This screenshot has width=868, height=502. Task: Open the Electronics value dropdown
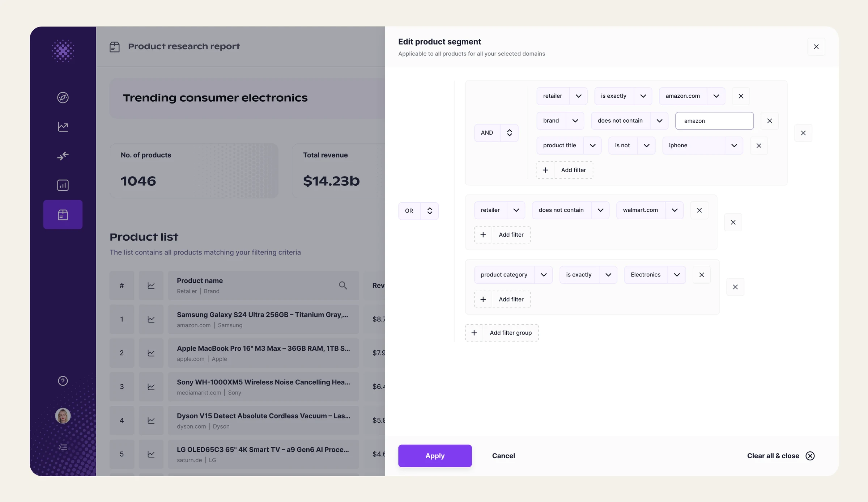pos(677,275)
